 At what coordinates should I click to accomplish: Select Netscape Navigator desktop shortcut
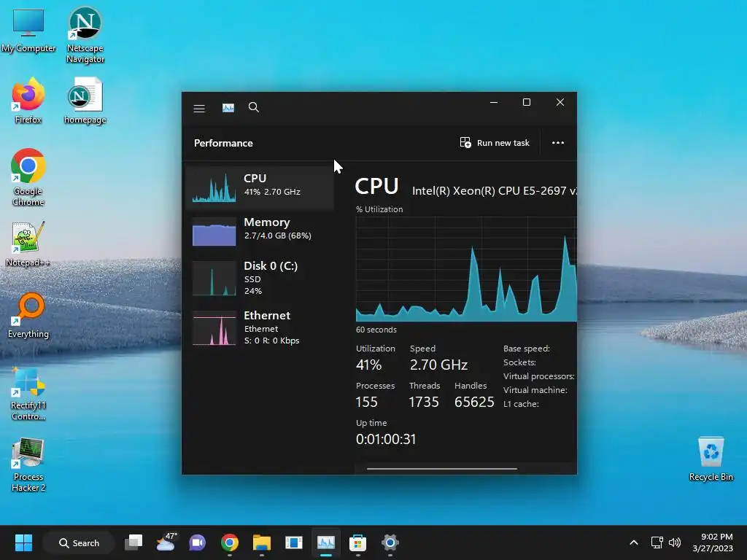(85, 35)
